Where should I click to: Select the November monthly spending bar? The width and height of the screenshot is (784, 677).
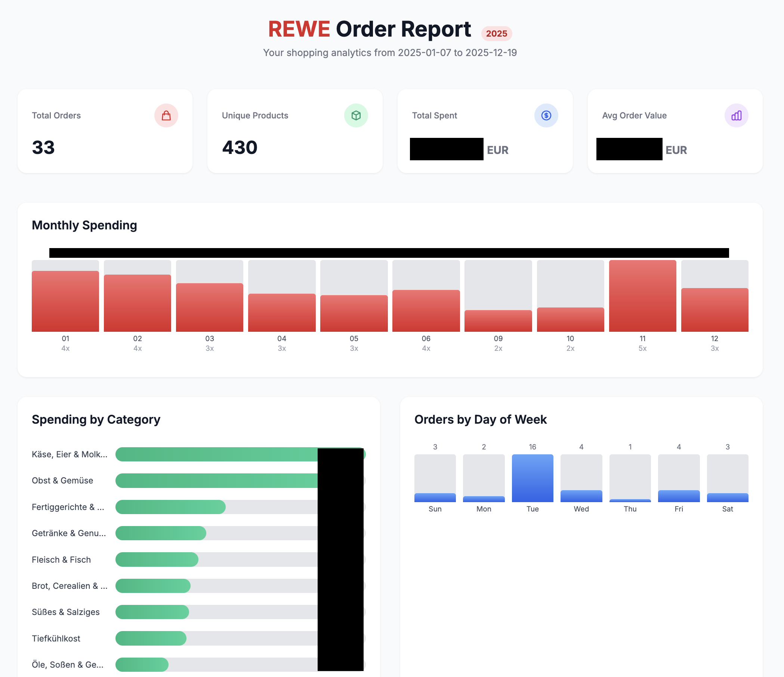[x=642, y=296]
